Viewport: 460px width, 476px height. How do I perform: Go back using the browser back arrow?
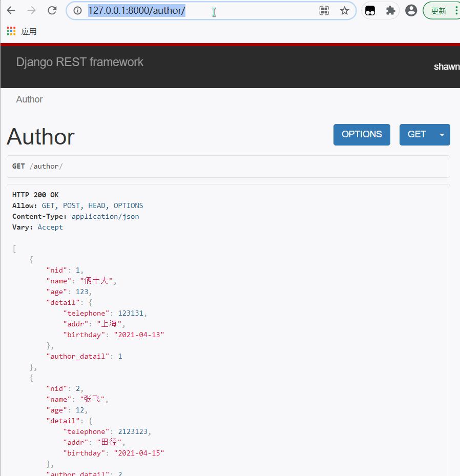point(11,11)
